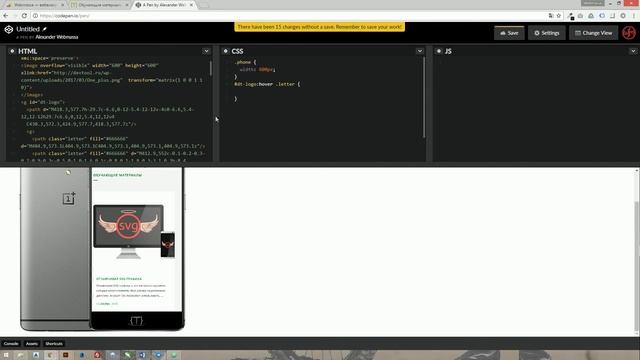
Task: Open the Console panel
Action: 11,344
